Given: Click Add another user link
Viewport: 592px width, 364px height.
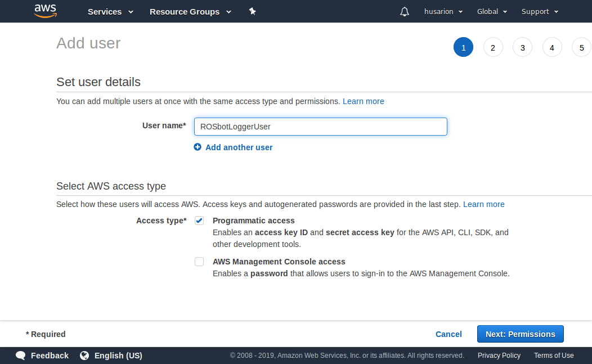Looking at the screenshot, I should click(x=239, y=147).
